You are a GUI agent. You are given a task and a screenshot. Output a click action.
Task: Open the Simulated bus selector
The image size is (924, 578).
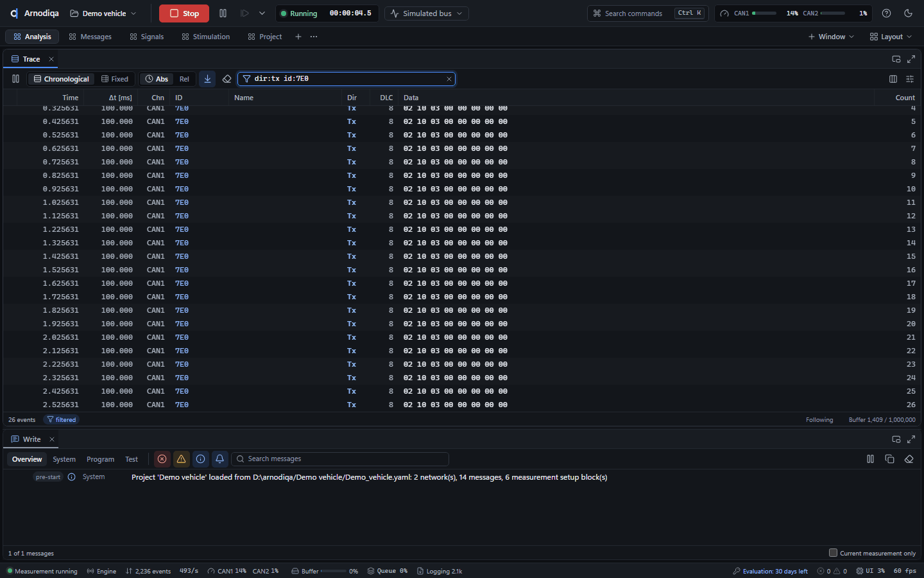point(427,13)
